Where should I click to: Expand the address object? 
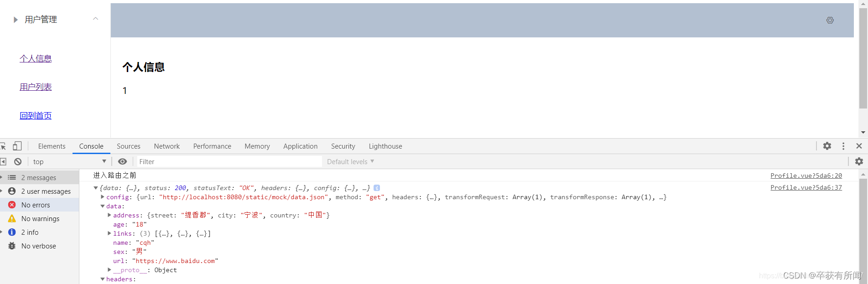coord(109,215)
